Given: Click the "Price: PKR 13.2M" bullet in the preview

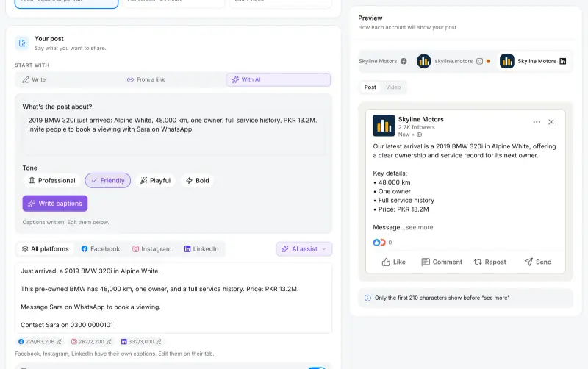Looking at the screenshot, I should pos(401,209).
